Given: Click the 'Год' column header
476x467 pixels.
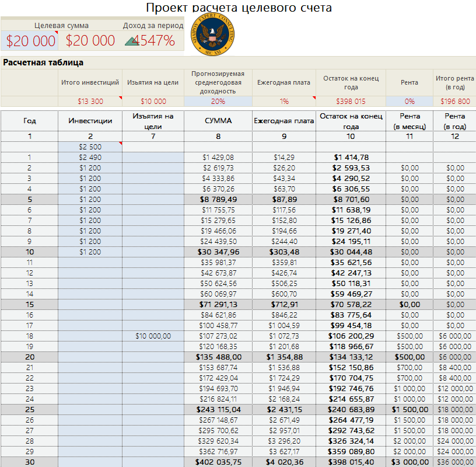Looking at the screenshot, I should tap(29, 121).
